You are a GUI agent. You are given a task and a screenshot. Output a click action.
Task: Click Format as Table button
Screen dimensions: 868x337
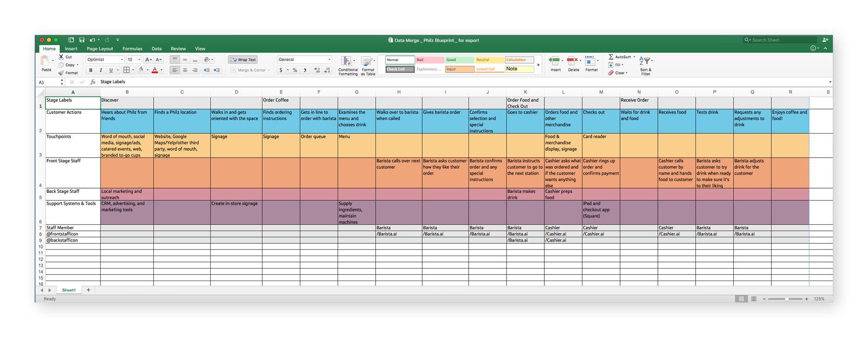click(368, 66)
